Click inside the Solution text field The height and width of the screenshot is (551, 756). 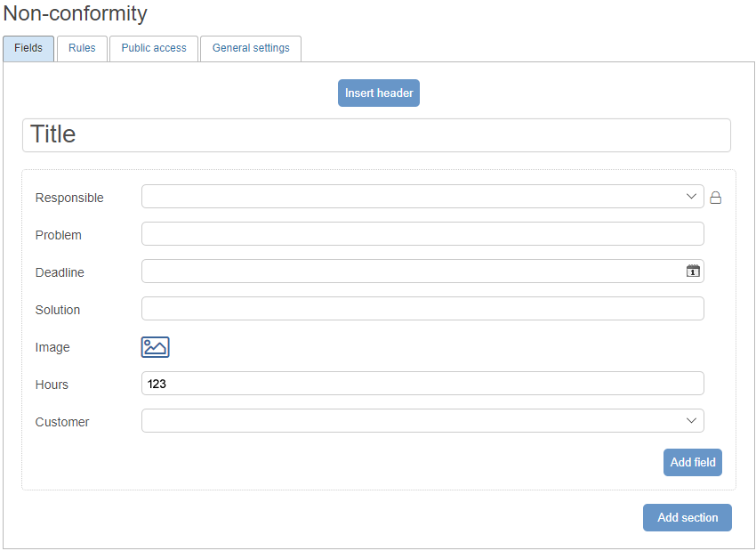(x=422, y=309)
